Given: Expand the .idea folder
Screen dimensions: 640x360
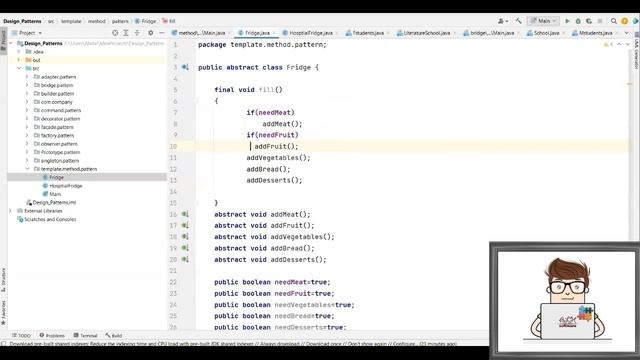Looking at the screenshot, I should (19, 52).
